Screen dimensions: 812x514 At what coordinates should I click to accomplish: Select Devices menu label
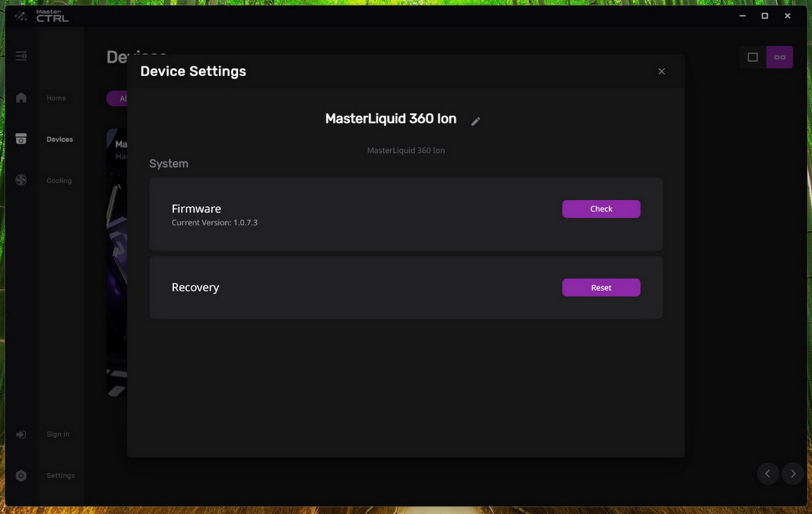[60, 140]
